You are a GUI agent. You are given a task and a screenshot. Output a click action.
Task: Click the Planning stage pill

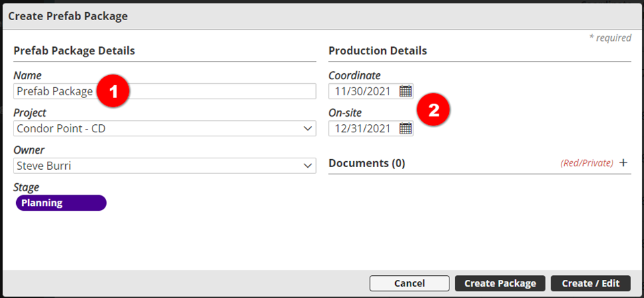tap(61, 203)
